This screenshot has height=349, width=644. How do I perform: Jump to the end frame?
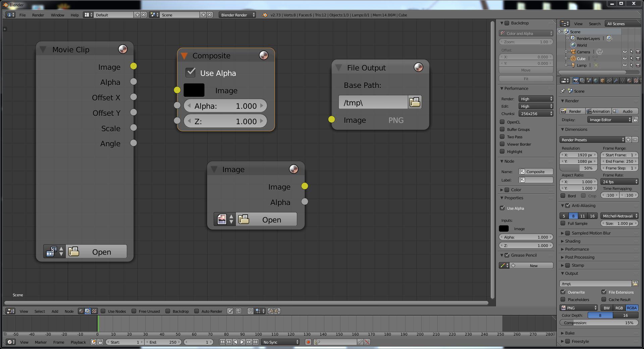[256, 342]
